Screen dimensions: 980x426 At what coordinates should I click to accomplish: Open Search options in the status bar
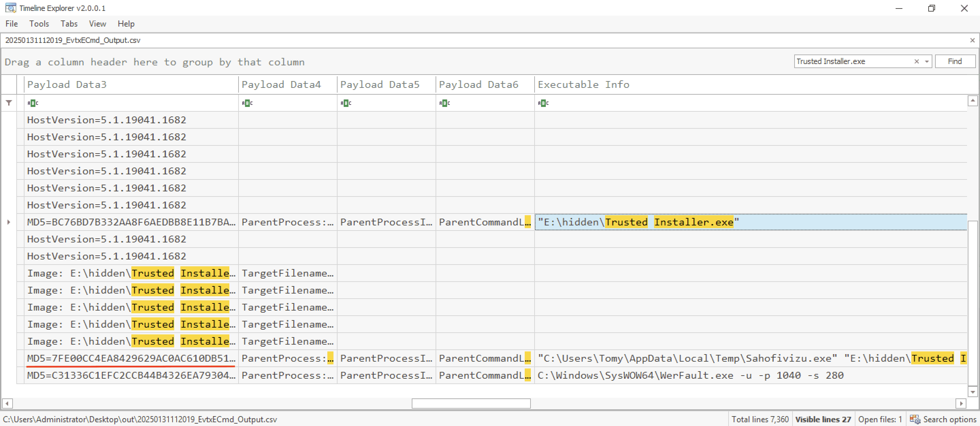coord(943,419)
